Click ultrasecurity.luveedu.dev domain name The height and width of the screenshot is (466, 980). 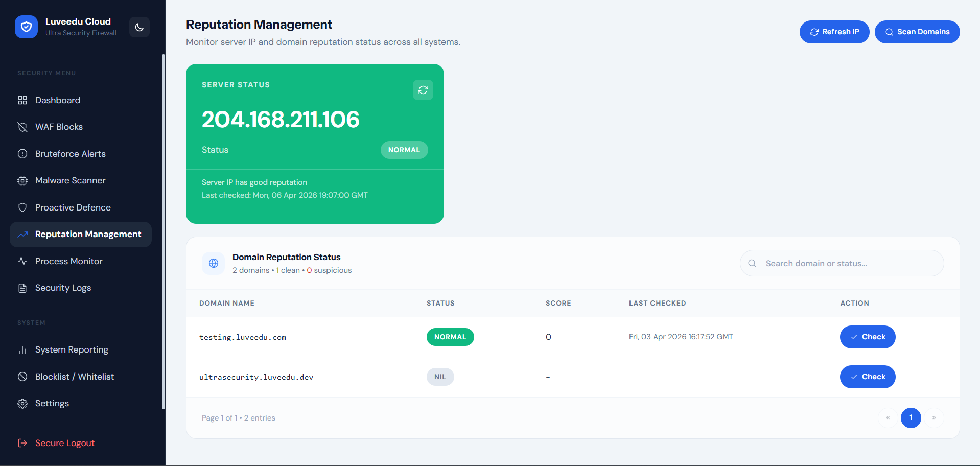coord(256,377)
